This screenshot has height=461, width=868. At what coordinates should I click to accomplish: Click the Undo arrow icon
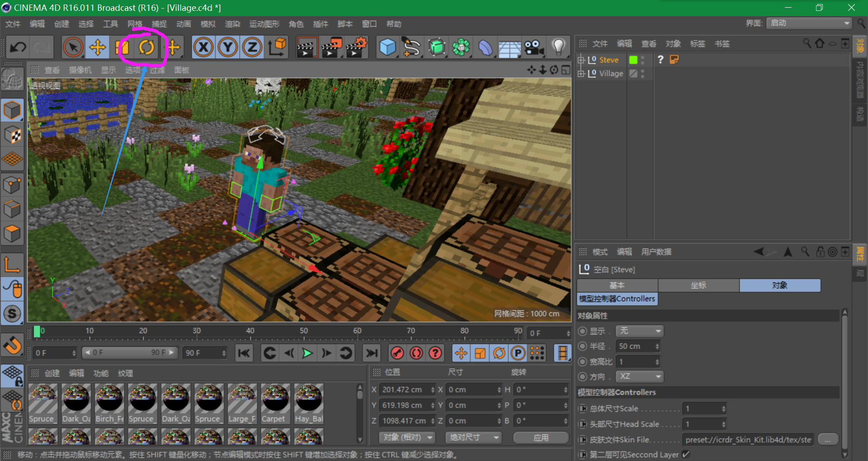[x=18, y=47]
